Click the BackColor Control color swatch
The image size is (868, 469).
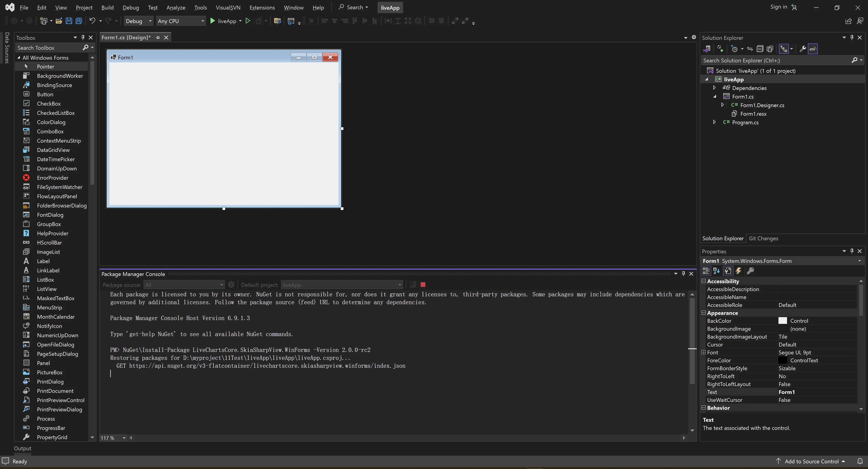(x=782, y=321)
